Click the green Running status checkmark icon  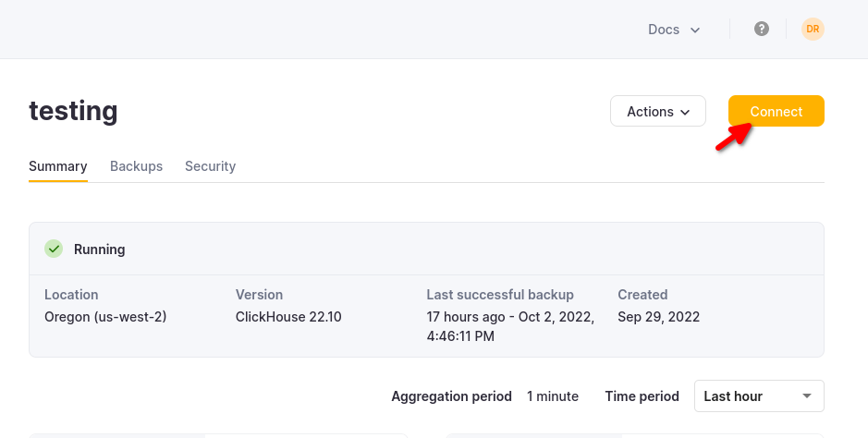coord(54,249)
